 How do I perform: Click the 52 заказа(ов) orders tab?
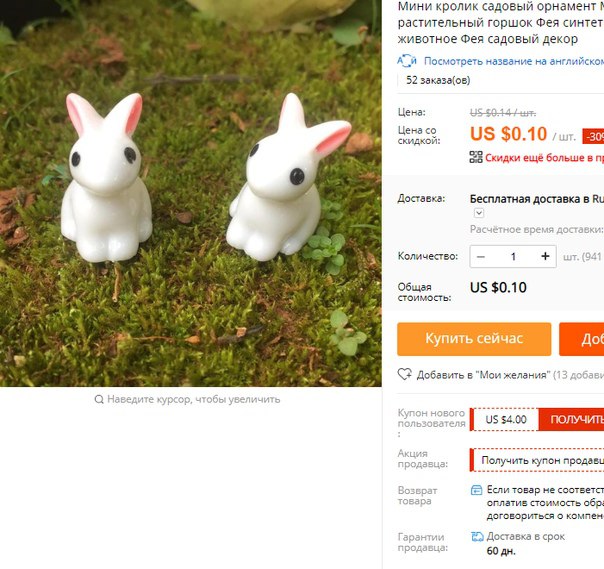click(438, 80)
